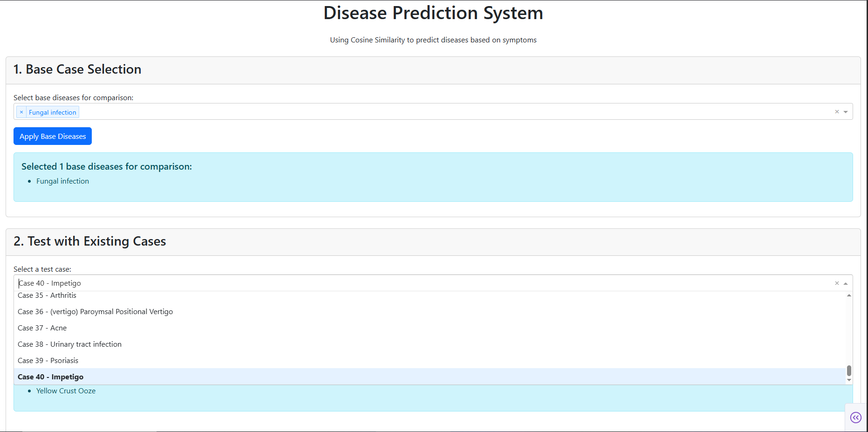This screenshot has width=868, height=432.
Task: Collapse the test case dropdown arrow
Action: 846,283
